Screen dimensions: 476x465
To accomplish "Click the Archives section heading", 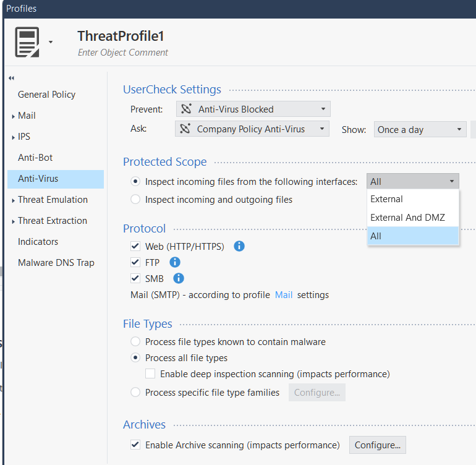I will pyautogui.click(x=144, y=425).
